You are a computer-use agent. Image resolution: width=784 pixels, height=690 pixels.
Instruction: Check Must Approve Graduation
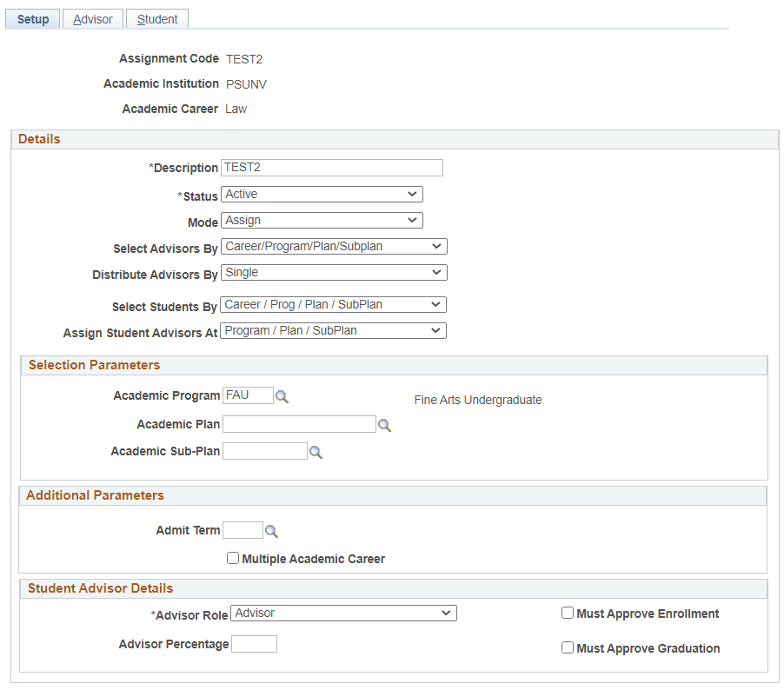click(x=568, y=647)
